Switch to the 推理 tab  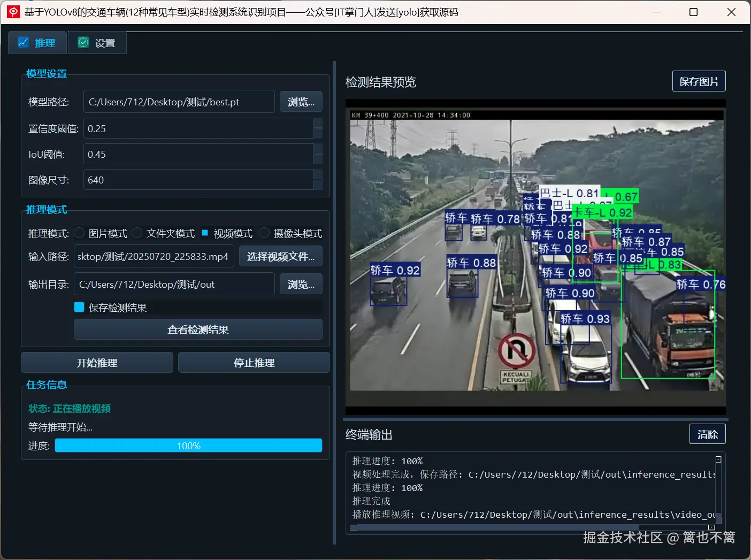tap(37, 43)
